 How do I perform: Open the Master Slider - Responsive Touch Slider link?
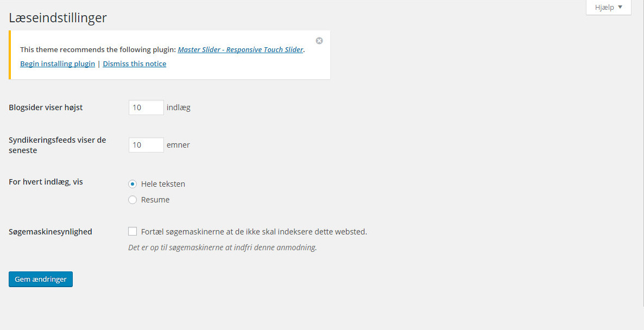point(240,50)
